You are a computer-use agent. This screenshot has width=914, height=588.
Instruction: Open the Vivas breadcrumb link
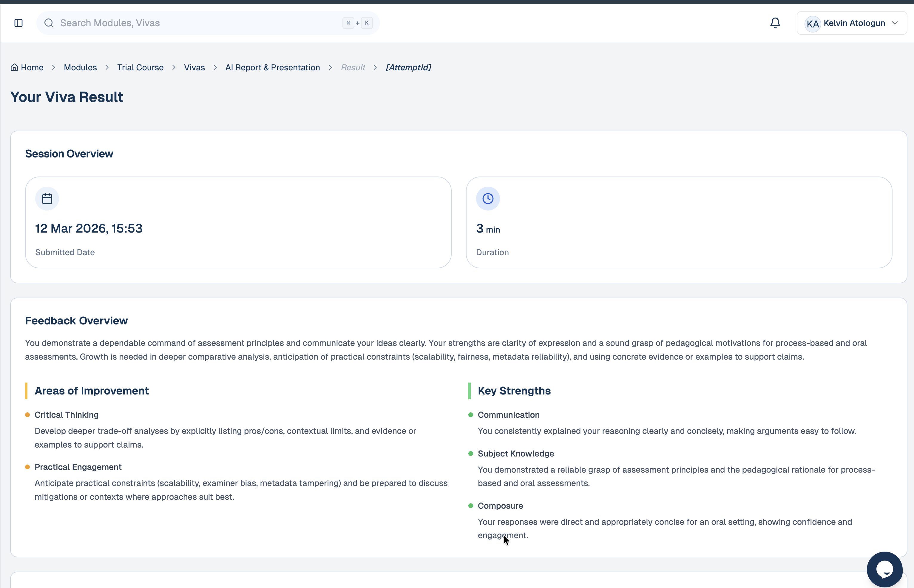194,68
